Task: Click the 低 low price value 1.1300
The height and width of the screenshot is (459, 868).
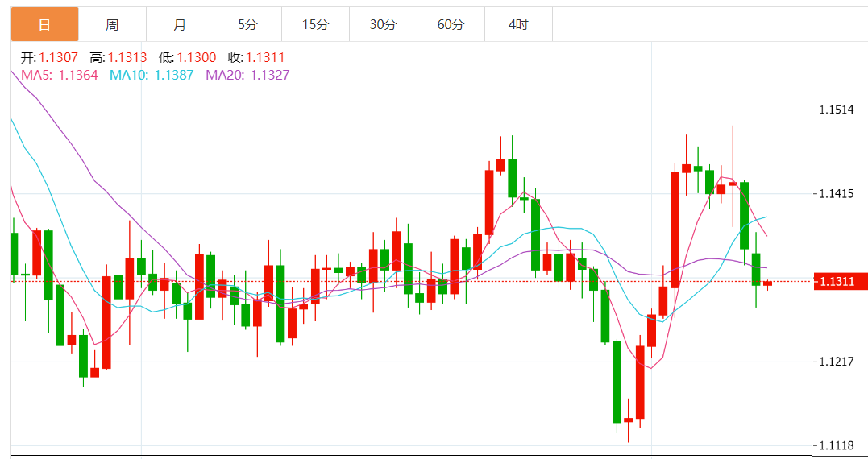Action: point(197,58)
